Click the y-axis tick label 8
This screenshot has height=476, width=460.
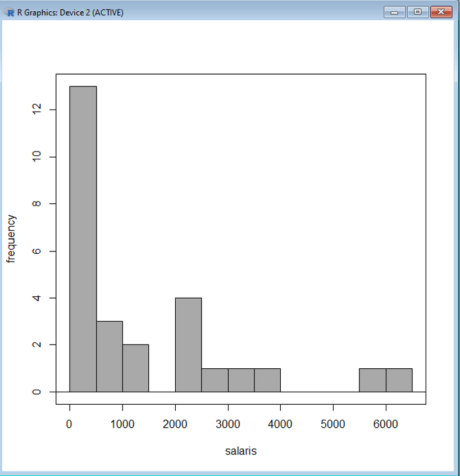[37, 204]
